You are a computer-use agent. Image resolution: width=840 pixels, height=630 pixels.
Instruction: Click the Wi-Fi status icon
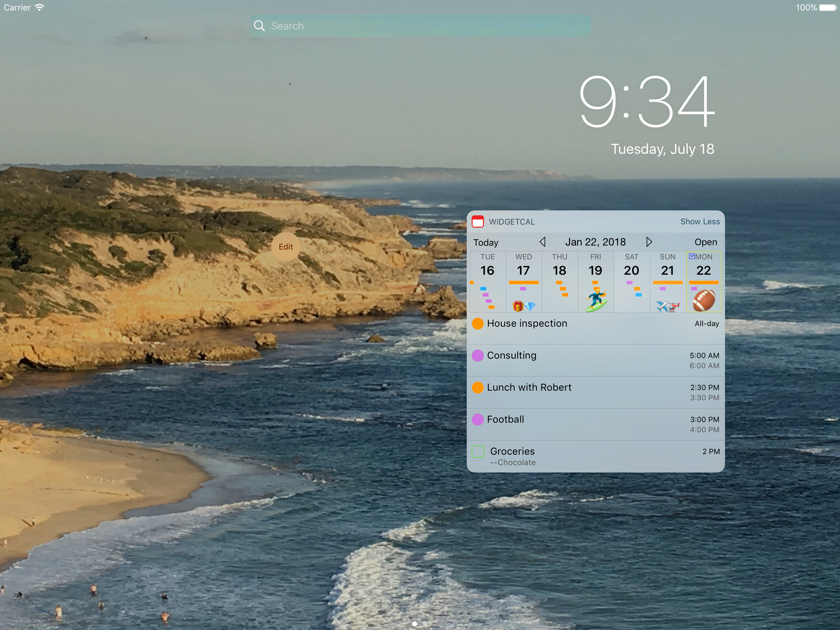(39, 8)
